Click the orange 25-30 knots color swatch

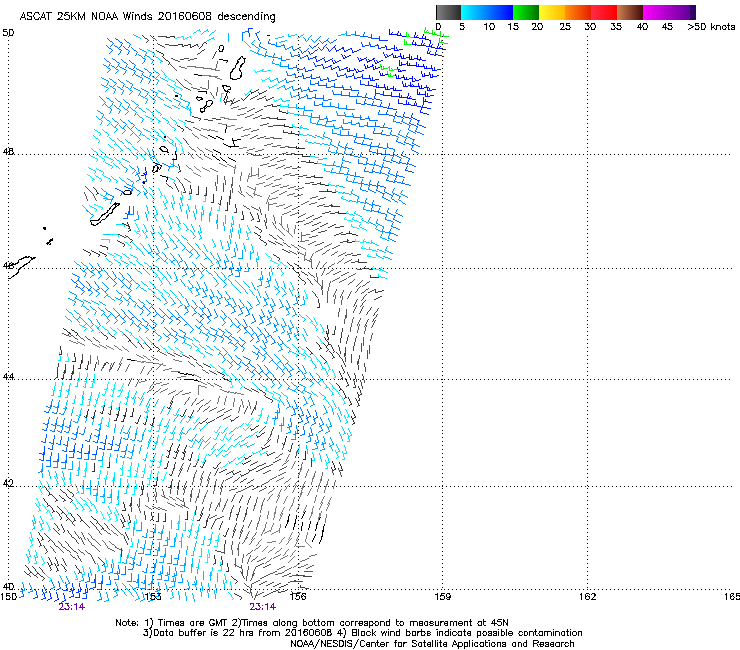coord(578,12)
